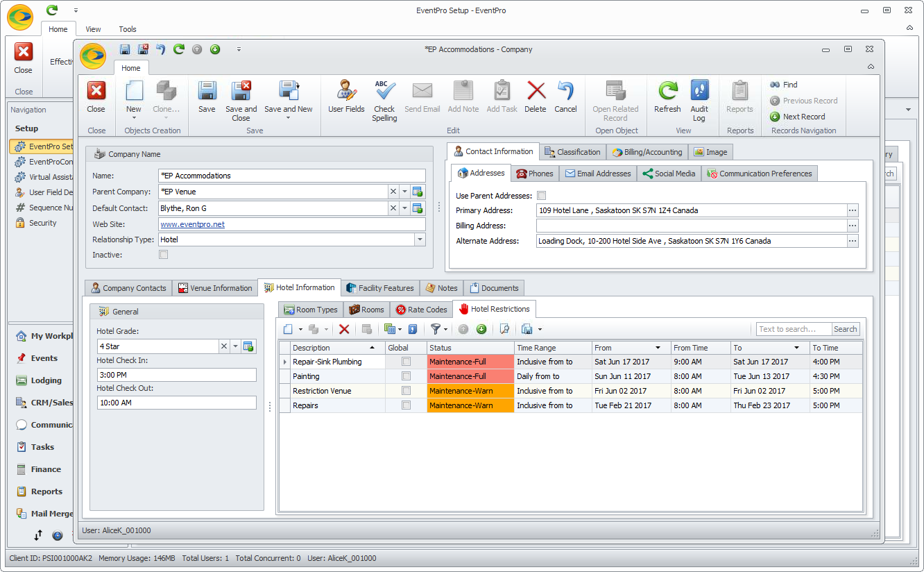The height and width of the screenshot is (572, 924).
Task: Click the Save ribbon button
Action: (207, 97)
